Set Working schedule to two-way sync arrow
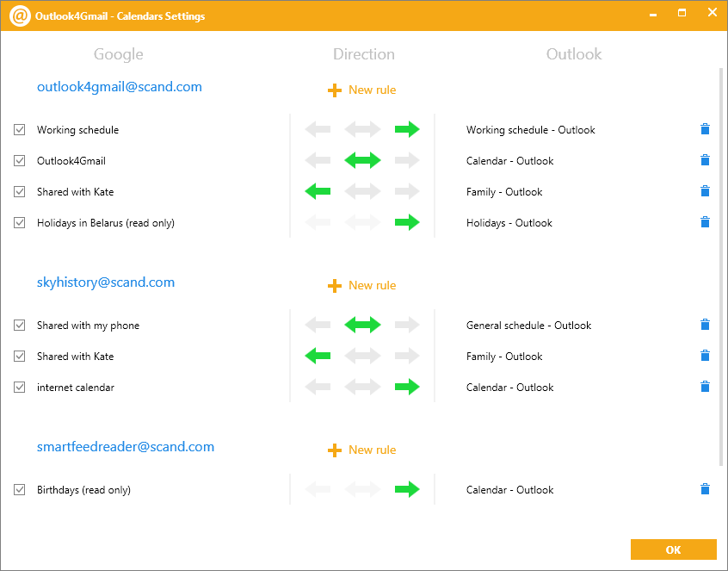 tap(362, 129)
